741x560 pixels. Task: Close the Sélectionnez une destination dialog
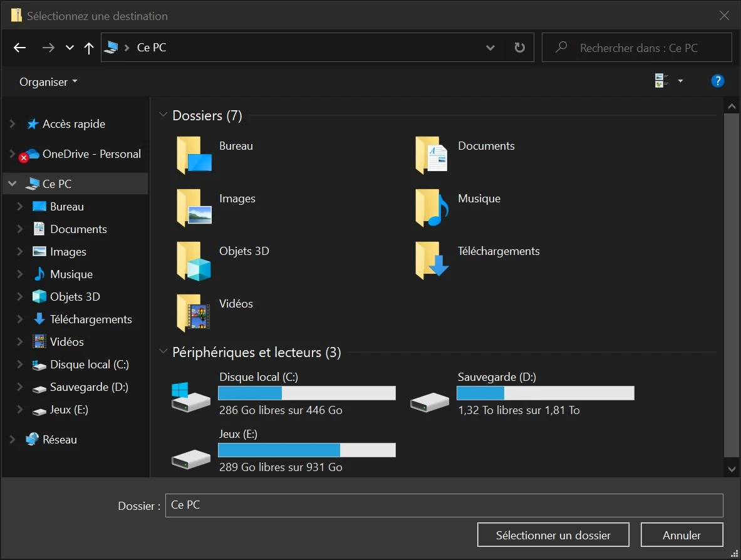point(724,16)
